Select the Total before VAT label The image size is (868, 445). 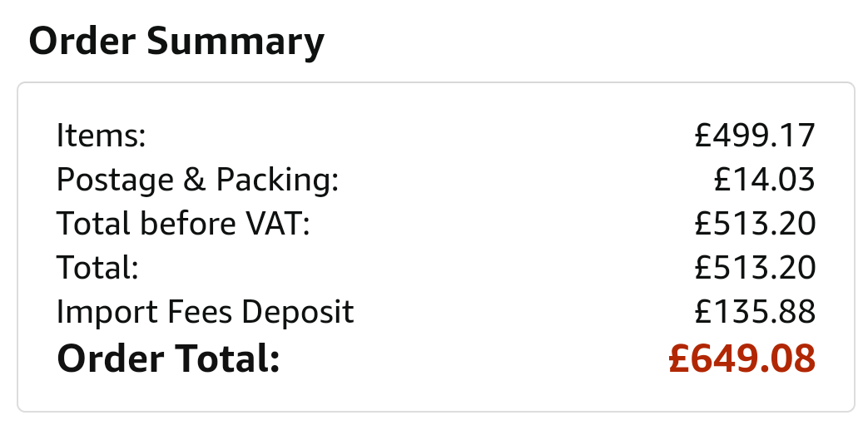[183, 223]
